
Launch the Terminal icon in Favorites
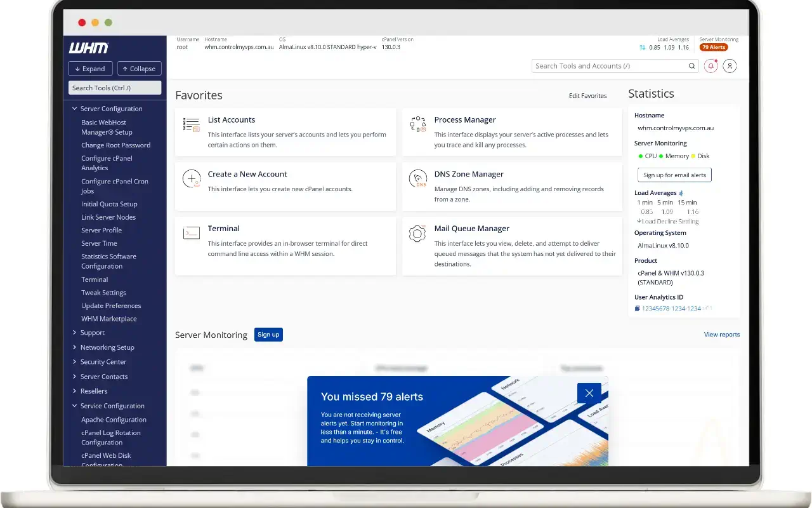tap(191, 233)
